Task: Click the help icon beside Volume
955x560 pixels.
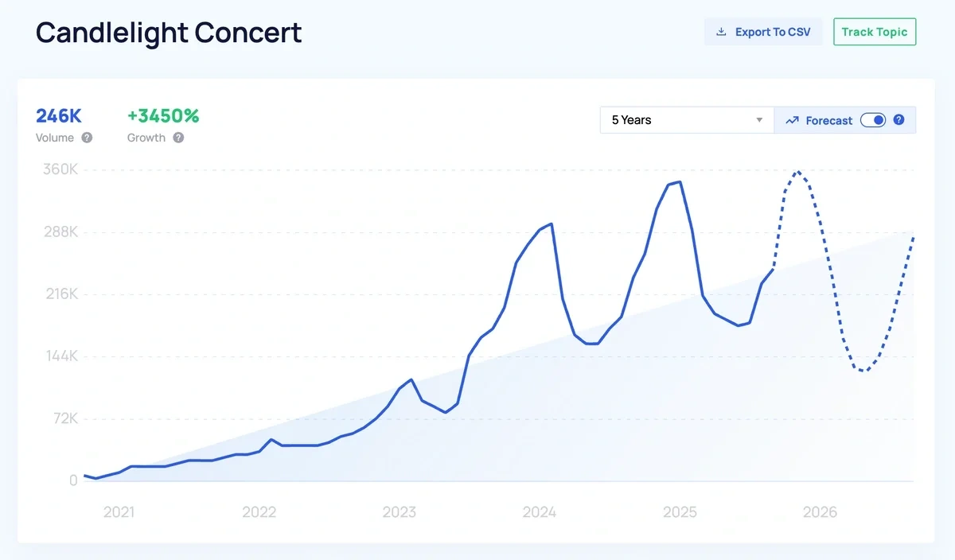Action: [x=87, y=138]
